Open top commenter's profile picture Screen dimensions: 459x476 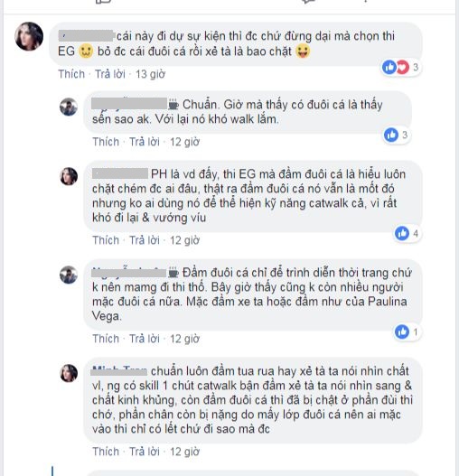click(29, 36)
